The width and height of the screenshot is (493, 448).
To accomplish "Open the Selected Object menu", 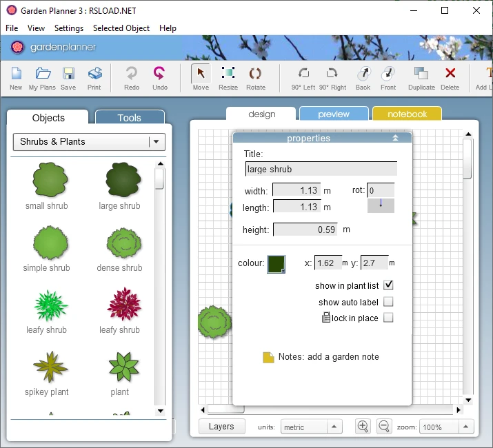I will tap(121, 28).
